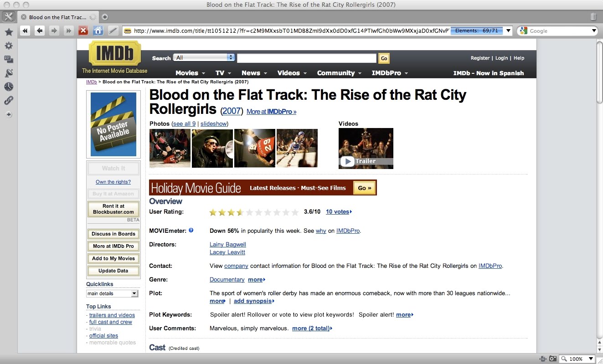Screen dimensions: 603x364
Task: Open the Quicklinks main details dropdown
Action: [x=112, y=294]
